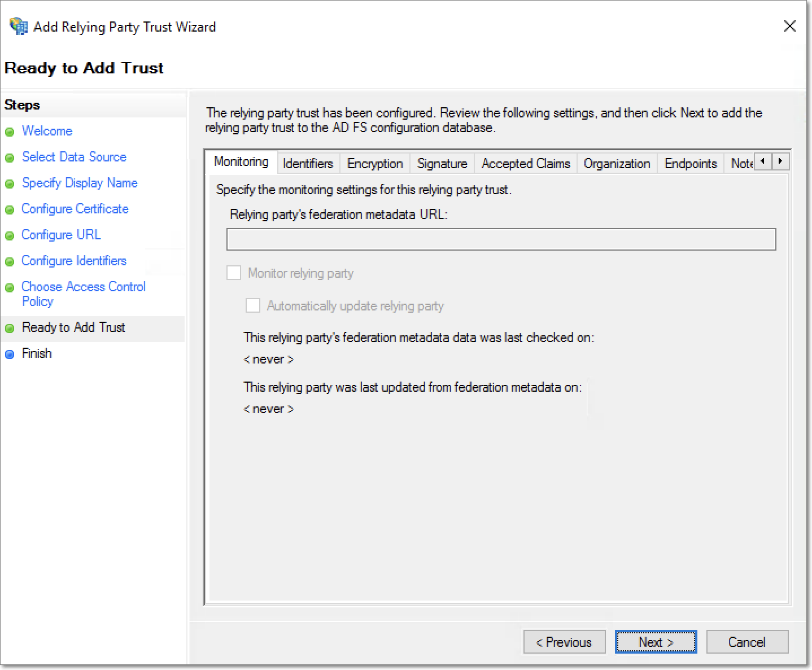This screenshot has height=670, width=812.
Task: Click the green bullet beside Configure URL
Action: pyautogui.click(x=10, y=236)
